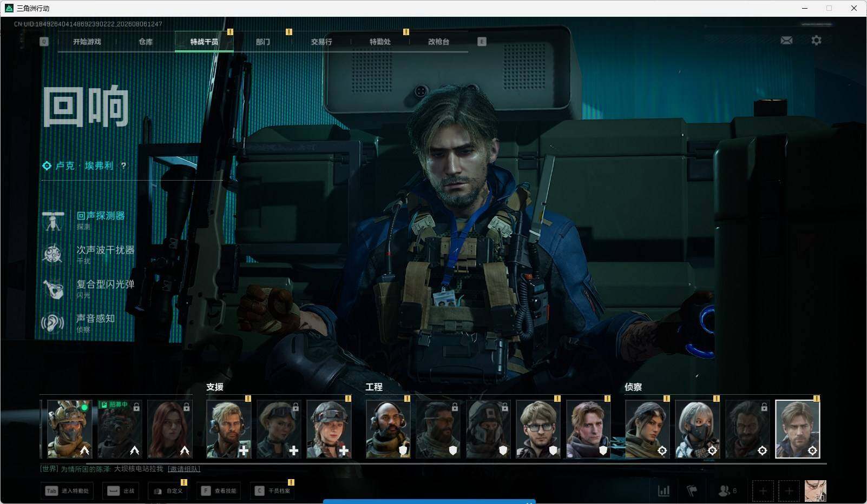Select the 次声波干扰器 skill icon
Image resolution: width=867 pixels, height=504 pixels.
(53, 255)
